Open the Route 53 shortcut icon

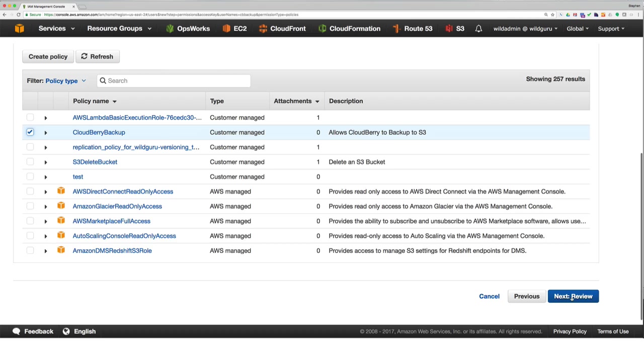[396, 29]
